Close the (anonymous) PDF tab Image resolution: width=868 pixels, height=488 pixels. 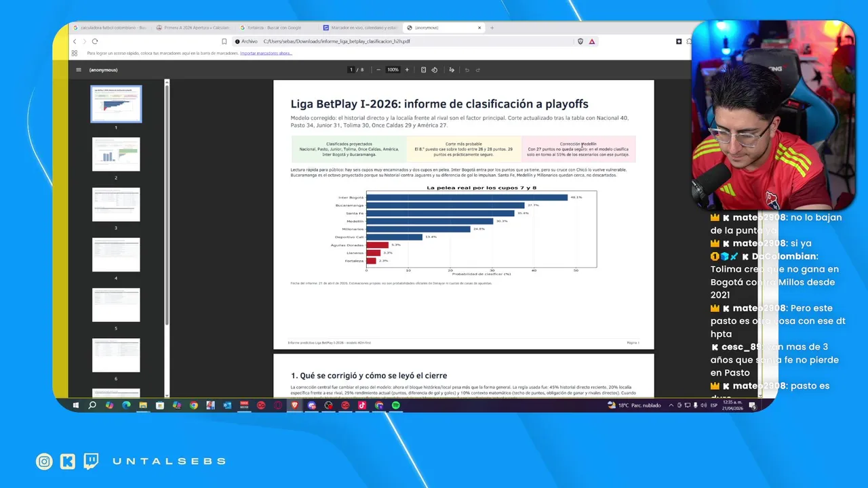tap(479, 28)
